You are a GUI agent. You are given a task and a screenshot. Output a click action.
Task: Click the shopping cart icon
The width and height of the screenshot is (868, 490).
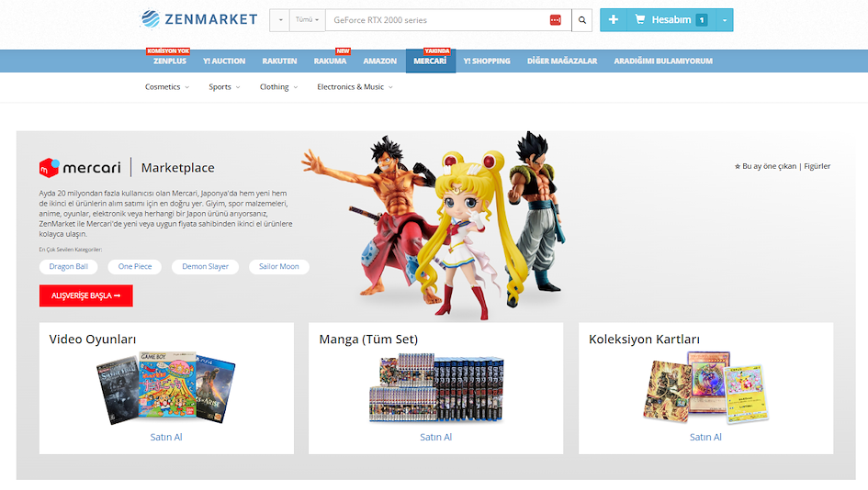(x=639, y=19)
